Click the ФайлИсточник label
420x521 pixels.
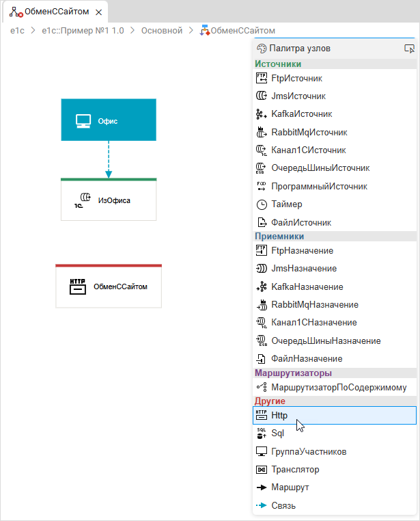(x=301, y=222)
